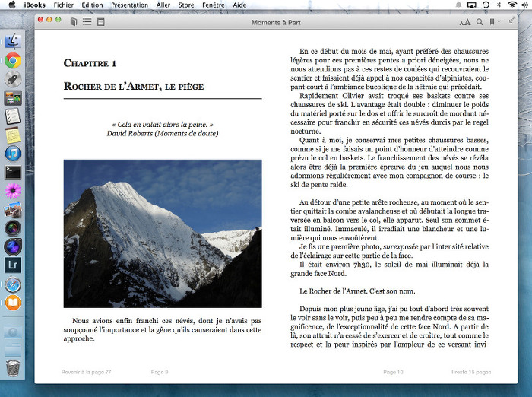Click 'Revenir à la page 77' link
532x397 pixels.
coord(86,372)
